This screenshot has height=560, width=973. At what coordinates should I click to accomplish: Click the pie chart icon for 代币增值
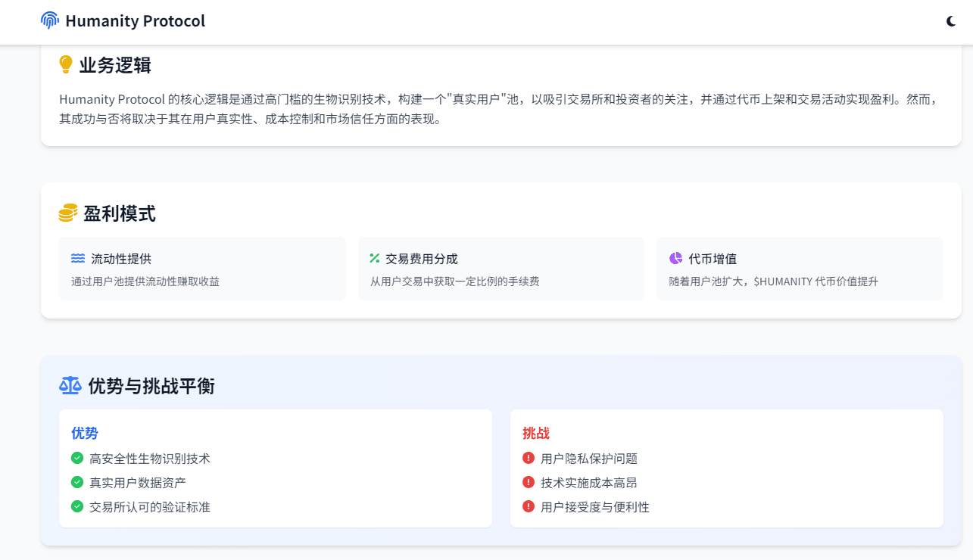675,258
